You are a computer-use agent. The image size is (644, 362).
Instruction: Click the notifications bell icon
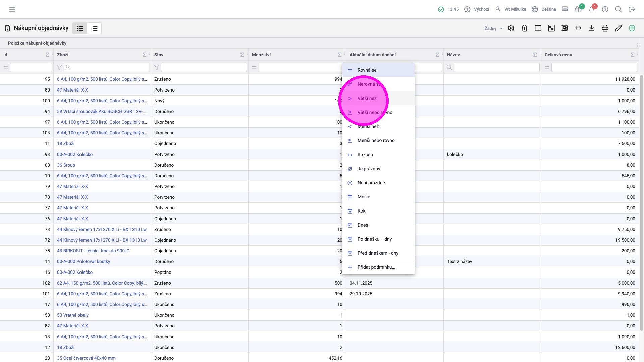coord(592,9)
